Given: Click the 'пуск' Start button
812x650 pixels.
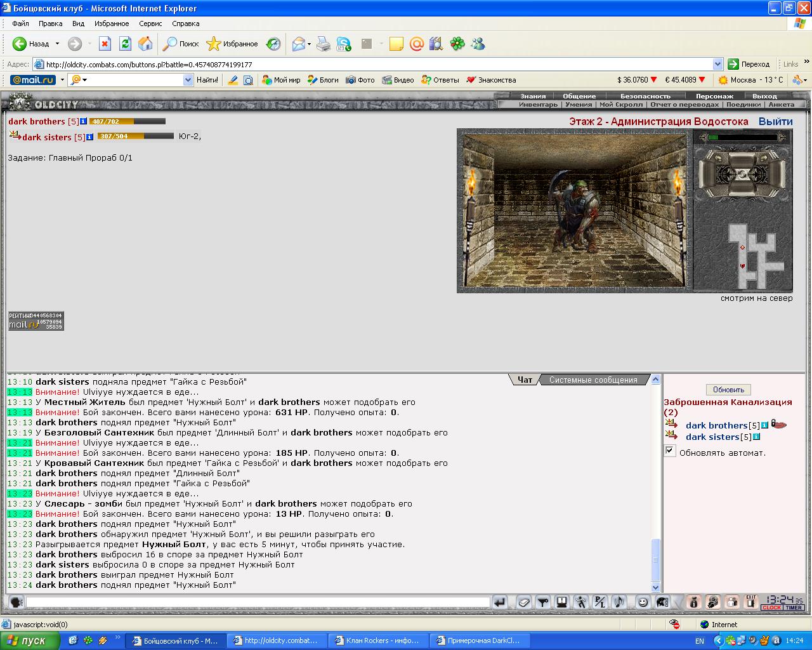Looking at the screenshot, I should 30,640.
